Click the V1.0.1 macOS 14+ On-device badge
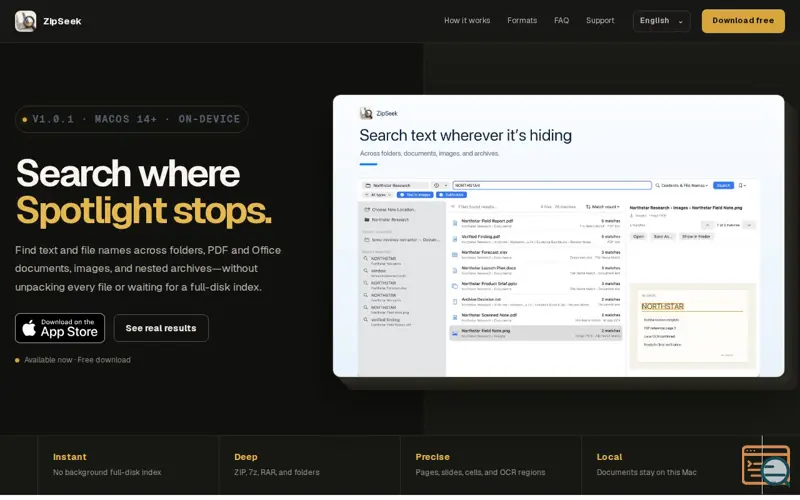Viewport: 800px width, 500px height. pyautogui.click(x=132, y=119)
